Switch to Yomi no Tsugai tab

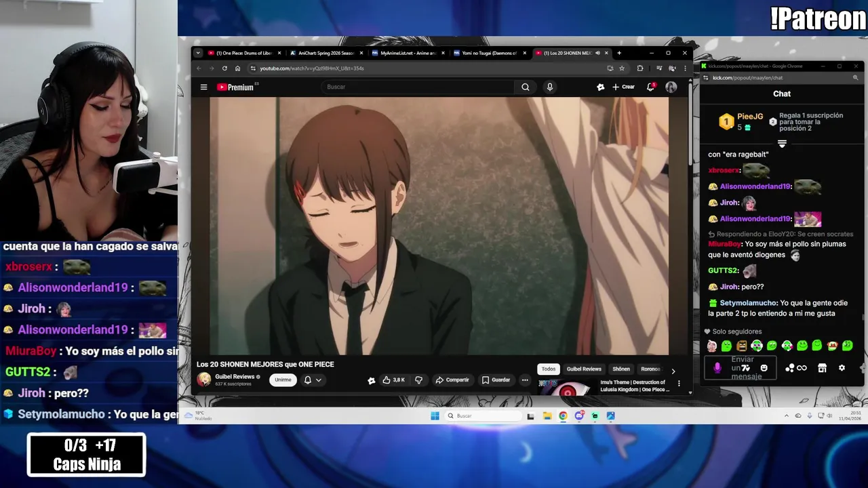click(490, 53)
